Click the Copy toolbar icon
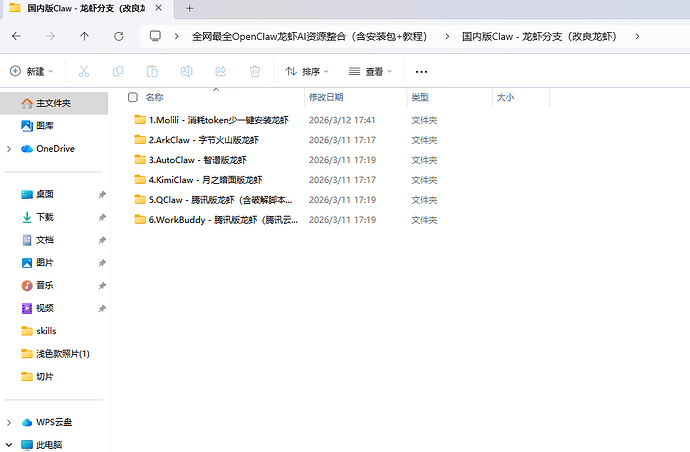 (118, 71)
